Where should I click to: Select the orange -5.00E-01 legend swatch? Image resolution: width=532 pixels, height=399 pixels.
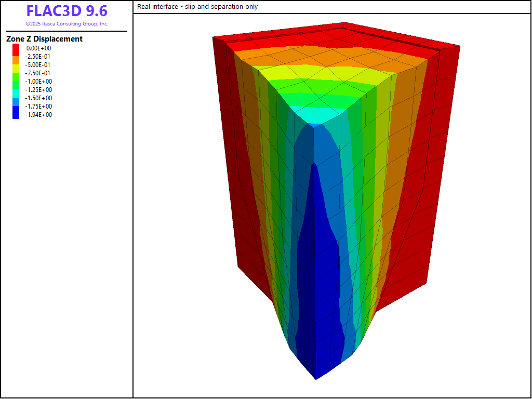(16, 65)
